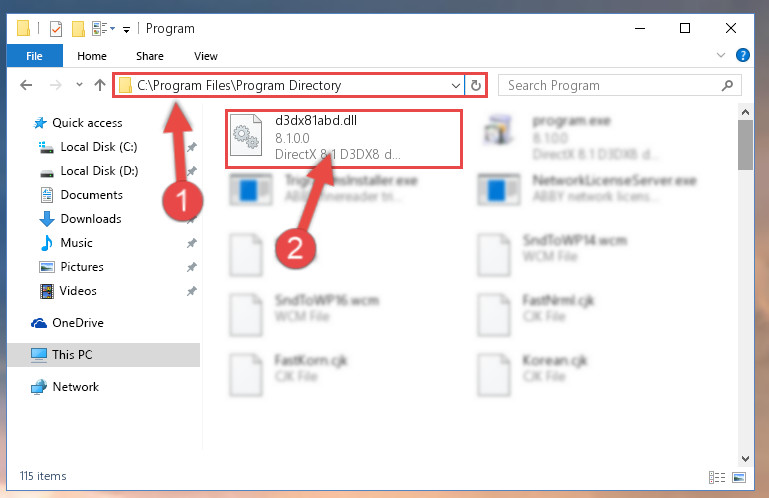Click the 115 items status text
Viewport: 769px width, 498px height.
click(43, 476)
